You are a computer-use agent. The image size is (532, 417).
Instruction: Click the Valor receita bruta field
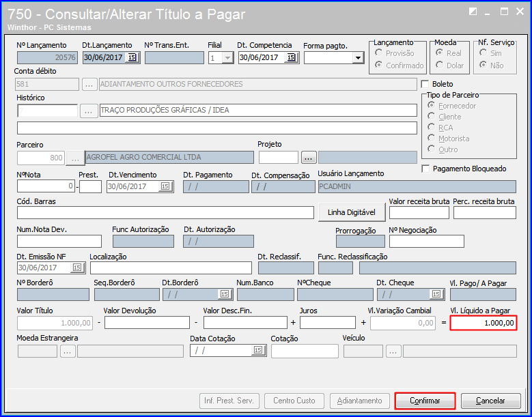(419, 213)
